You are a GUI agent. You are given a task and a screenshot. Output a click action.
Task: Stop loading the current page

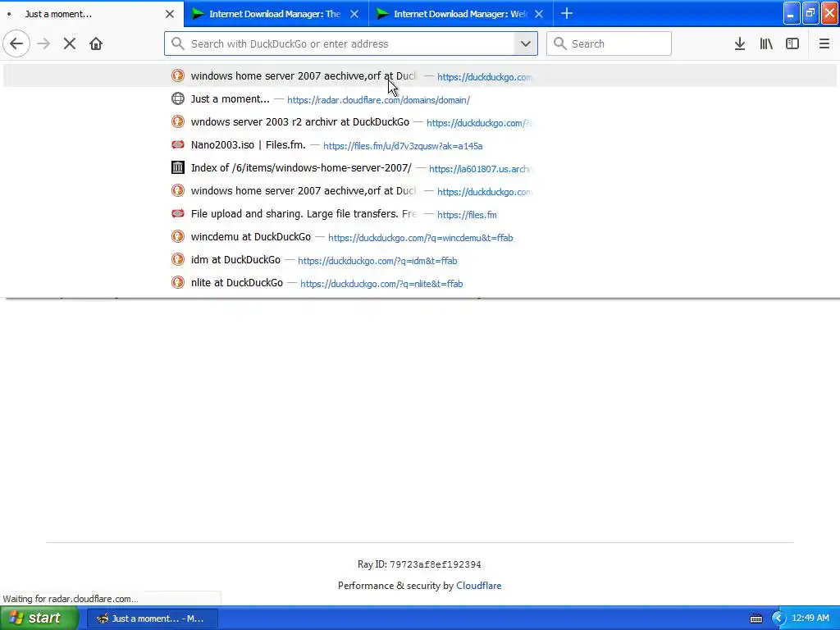click(x=70, y=43)
